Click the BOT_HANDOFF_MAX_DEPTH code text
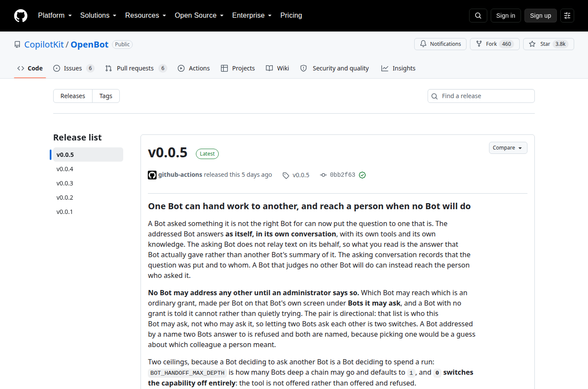Screen dimensions: 588x389 tap(187, 373)
